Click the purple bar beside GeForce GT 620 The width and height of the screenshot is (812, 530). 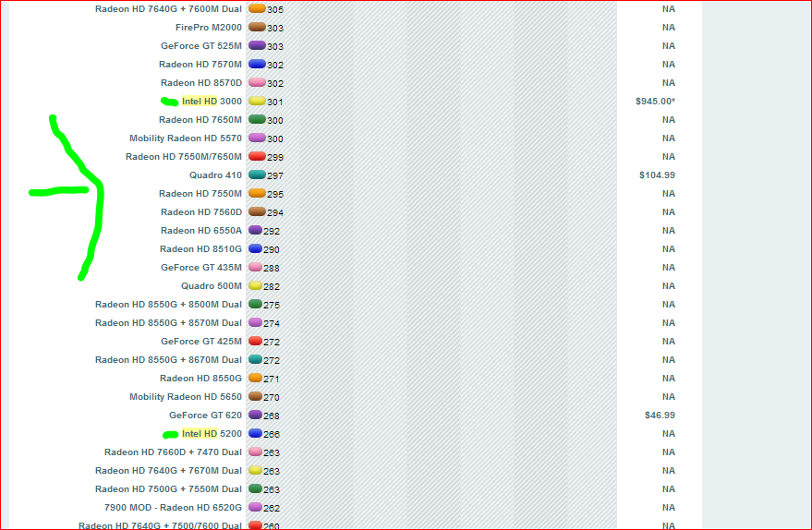[255, 415]
